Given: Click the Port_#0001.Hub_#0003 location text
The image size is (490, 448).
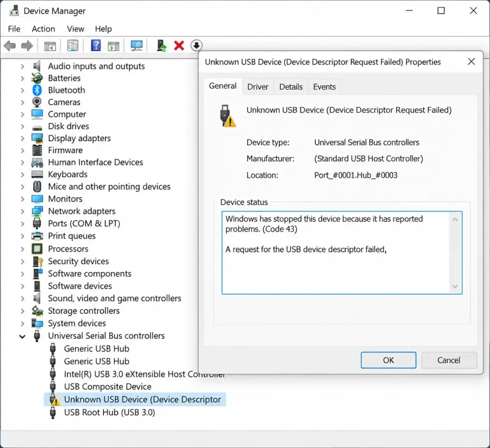Looking at the screenshot, I should coord(356,175).
